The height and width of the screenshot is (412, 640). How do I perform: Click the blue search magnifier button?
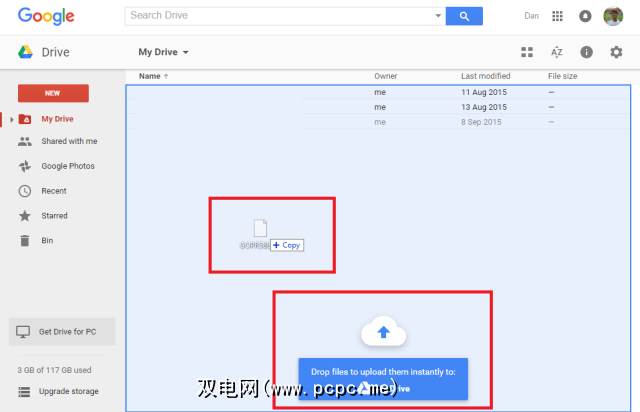coord(464,16)
